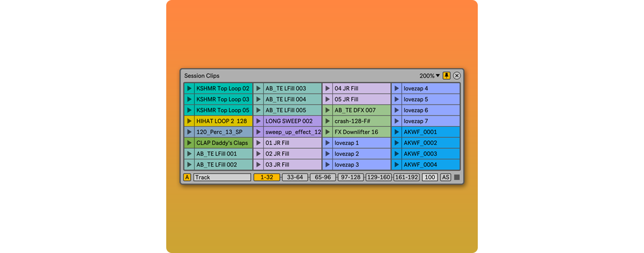
Task: Open the 200% zoom dropdown
Action: pyautogui.click(x=430, y=76)
